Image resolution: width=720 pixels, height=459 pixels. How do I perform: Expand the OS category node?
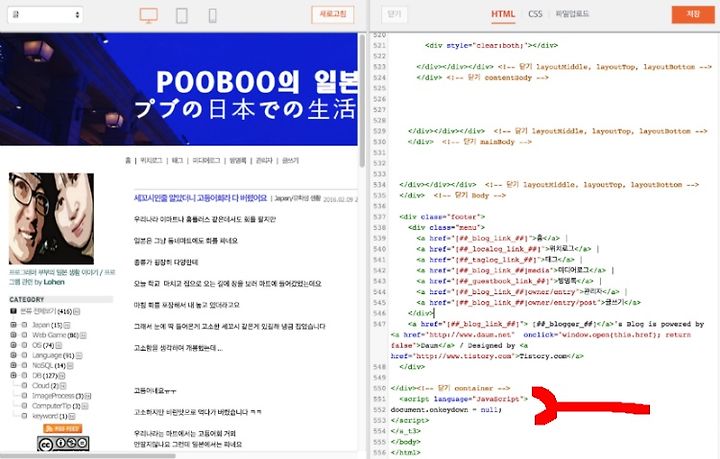[13, 345]
